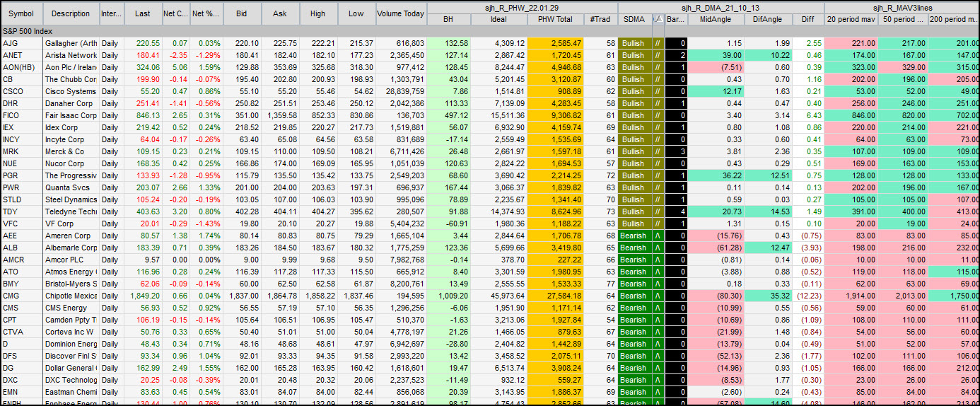The height and width of the screenshot is (406, 980).
Task: Click the FICO symbol cell
Action: pos(21,115)
